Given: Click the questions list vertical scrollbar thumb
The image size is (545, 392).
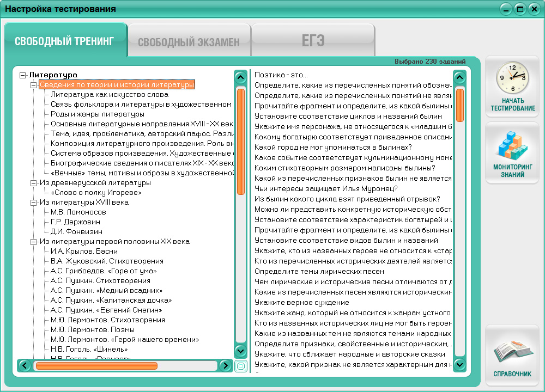Looking at the screenshot, I should click(459, 105).
